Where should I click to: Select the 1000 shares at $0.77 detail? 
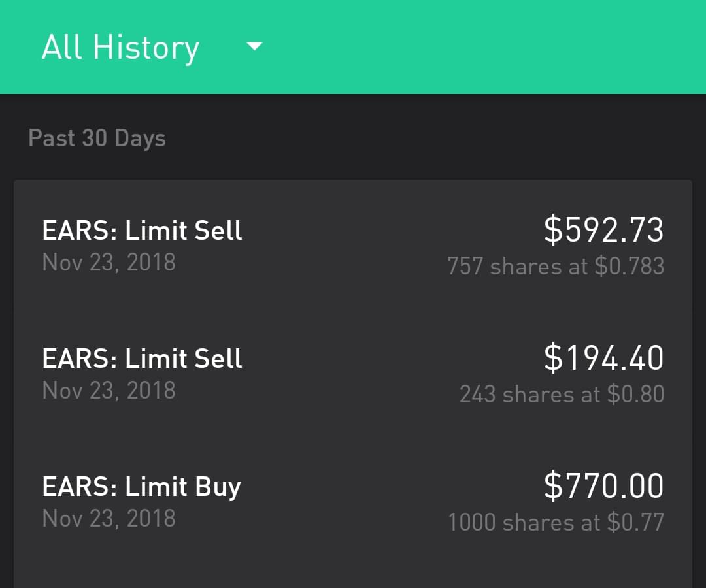[556, 523]
